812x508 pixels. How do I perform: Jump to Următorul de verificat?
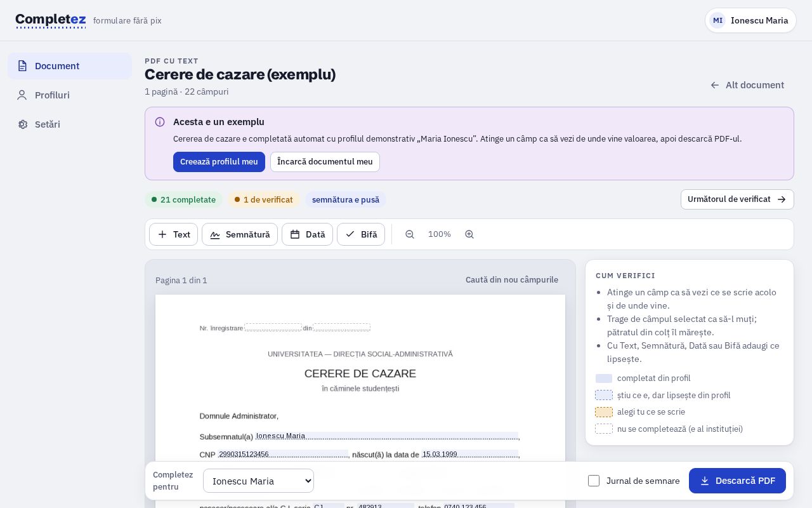point(737,199)
